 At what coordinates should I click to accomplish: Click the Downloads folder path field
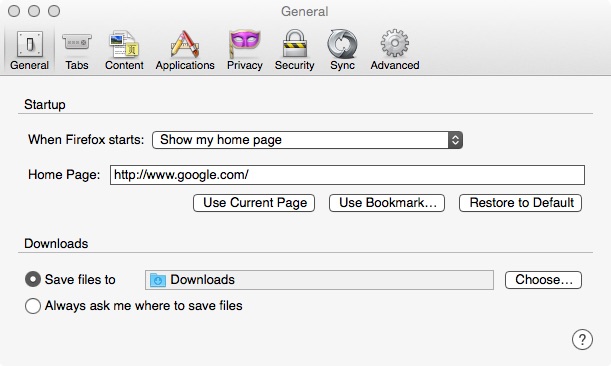(x=319, y=280)
